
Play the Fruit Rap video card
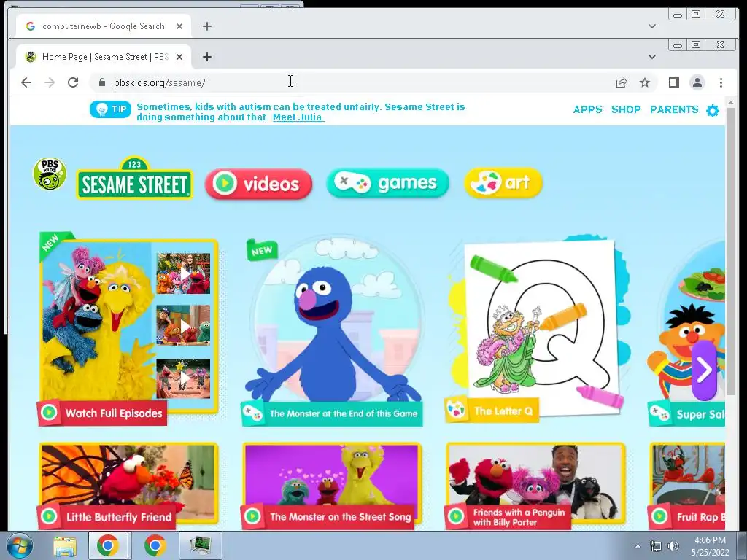point(687,486)
